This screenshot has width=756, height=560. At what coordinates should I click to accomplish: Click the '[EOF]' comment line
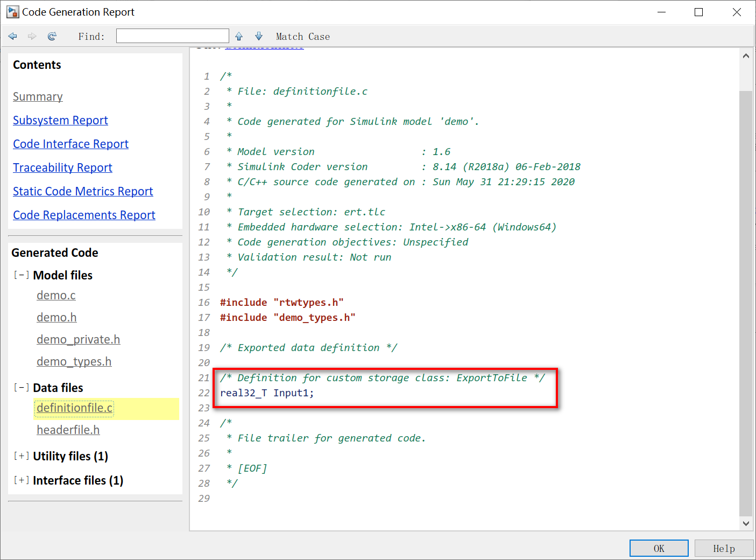pyautogui.click(x=247, y=468)
